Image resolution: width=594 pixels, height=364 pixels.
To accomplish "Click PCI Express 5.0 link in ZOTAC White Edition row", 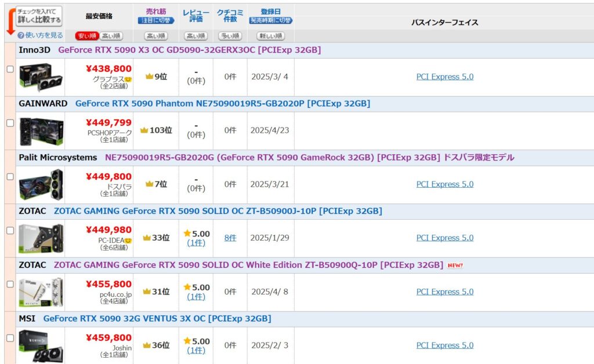I will [445, 292].
